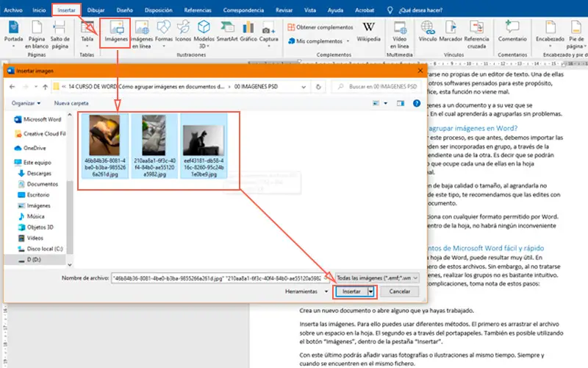Open the Captura screenshot tool

pos(268,34)
